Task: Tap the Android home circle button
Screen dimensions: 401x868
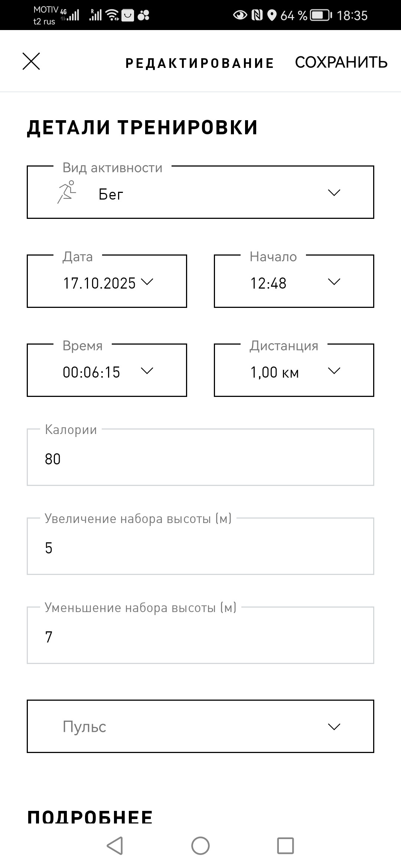Action: [200, 846]
